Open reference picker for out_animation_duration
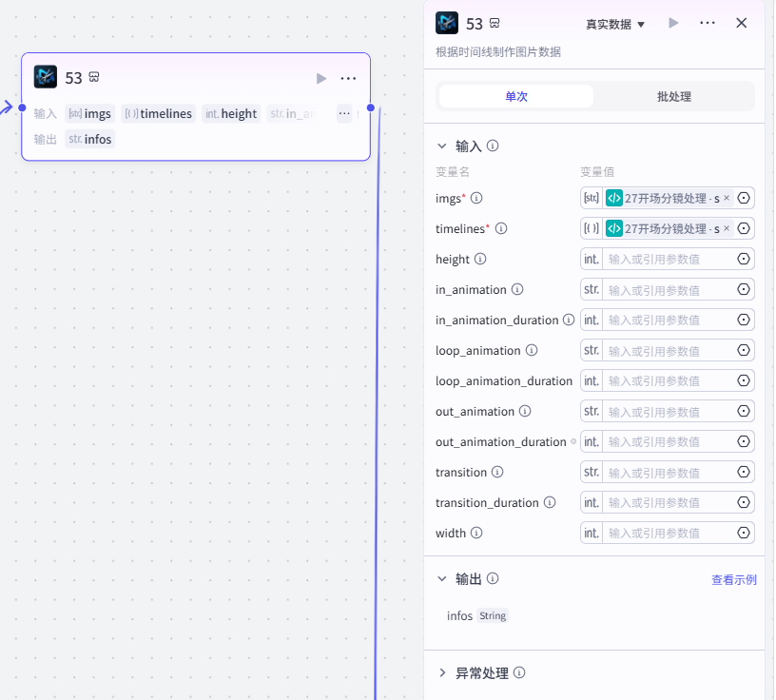 [744, 441]
